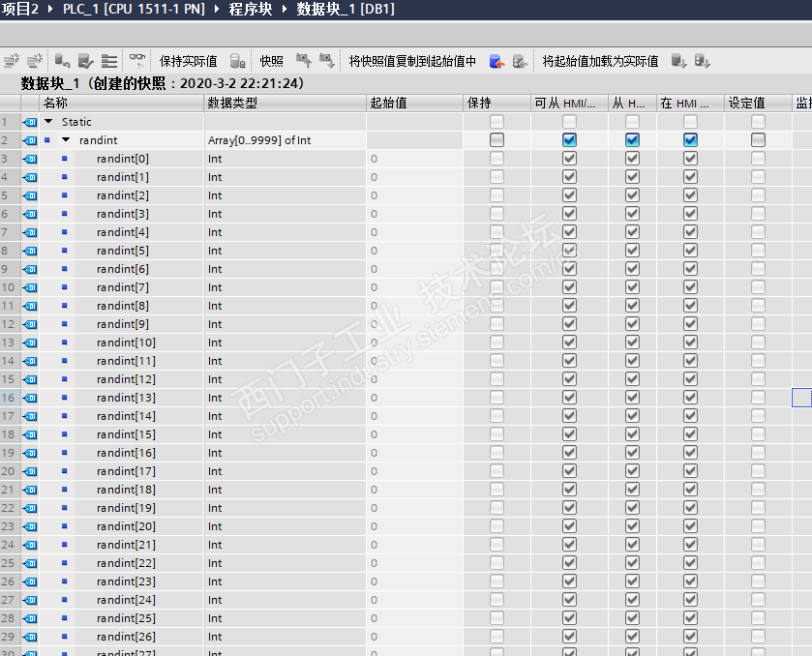Click the 设定值 column header
Image resolution: width=812 pixels, height=656 pixels.
(758, 103)
